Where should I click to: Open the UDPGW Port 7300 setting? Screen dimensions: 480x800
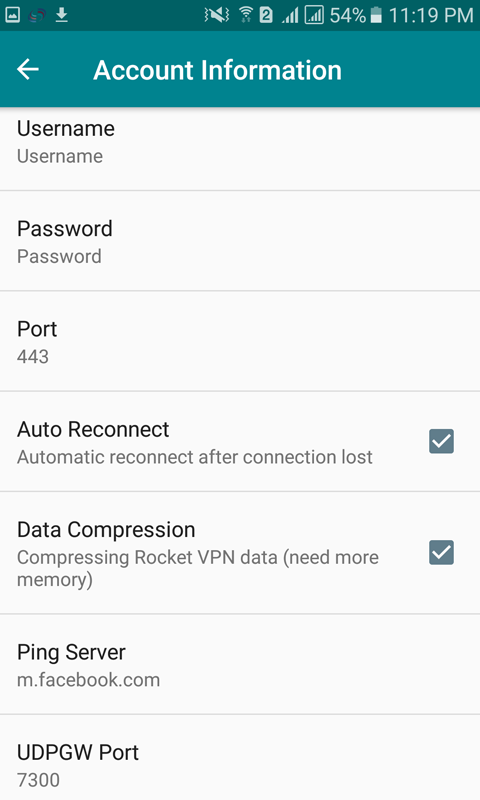[240, 758]
